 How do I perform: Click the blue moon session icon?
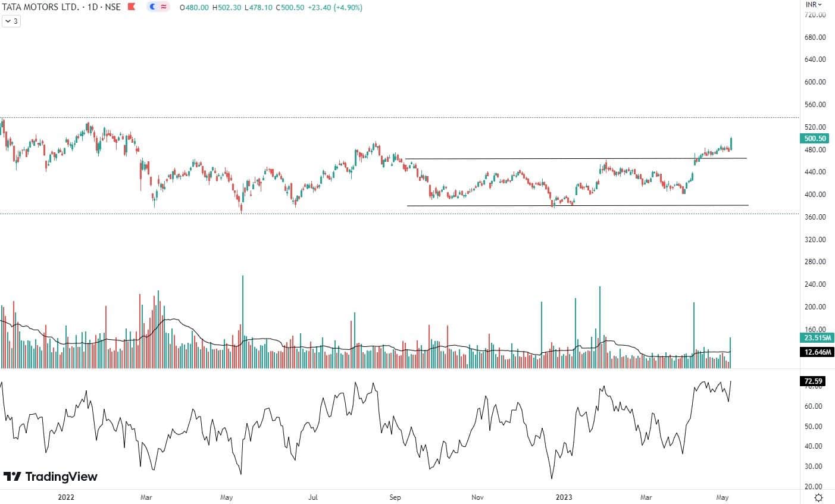click(152, 8)
